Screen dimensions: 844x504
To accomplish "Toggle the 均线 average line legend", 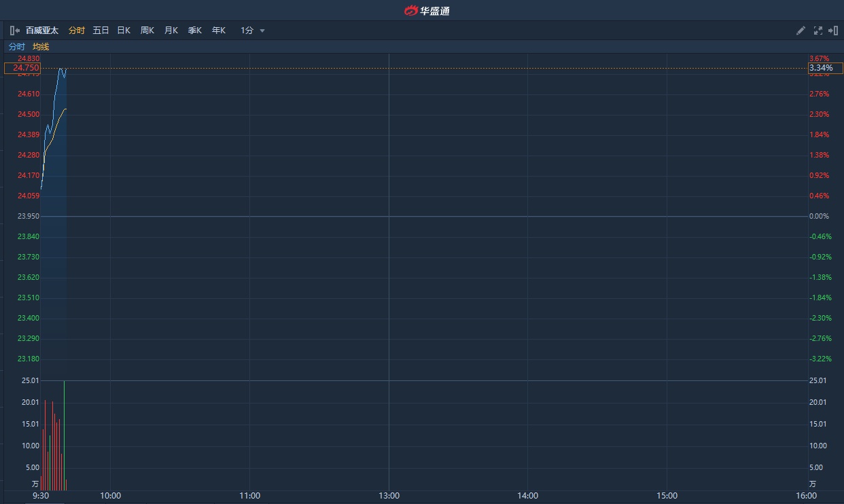I will 41,47.
